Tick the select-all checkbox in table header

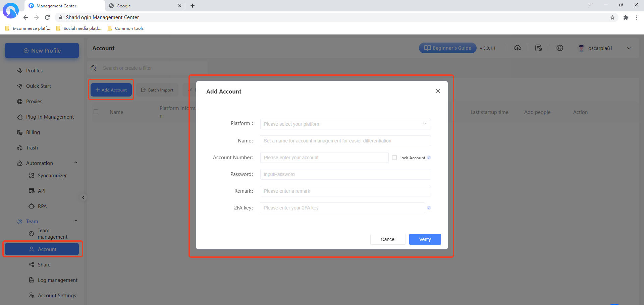click(x=96, y=112)
